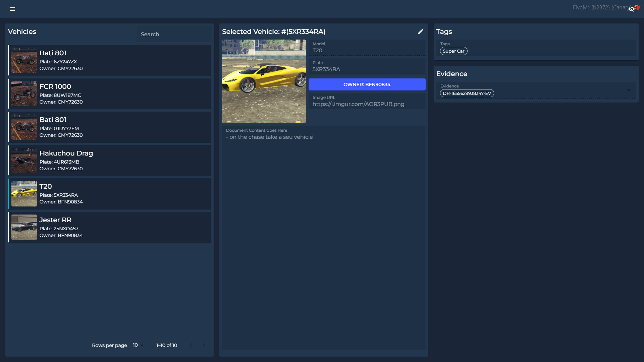Open thumbnail of Hakuchou Drag
The width and height of the screenshot is (644, 362).
[24, 161]
